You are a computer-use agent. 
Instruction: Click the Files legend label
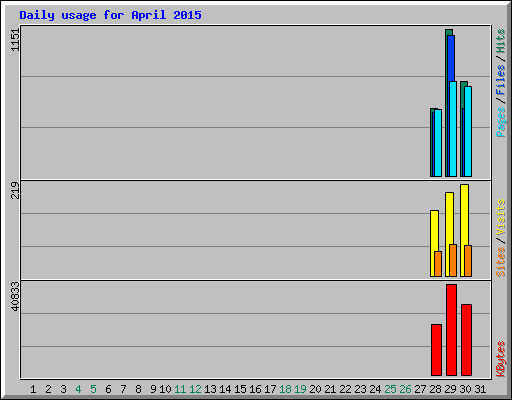click(501, 79)
